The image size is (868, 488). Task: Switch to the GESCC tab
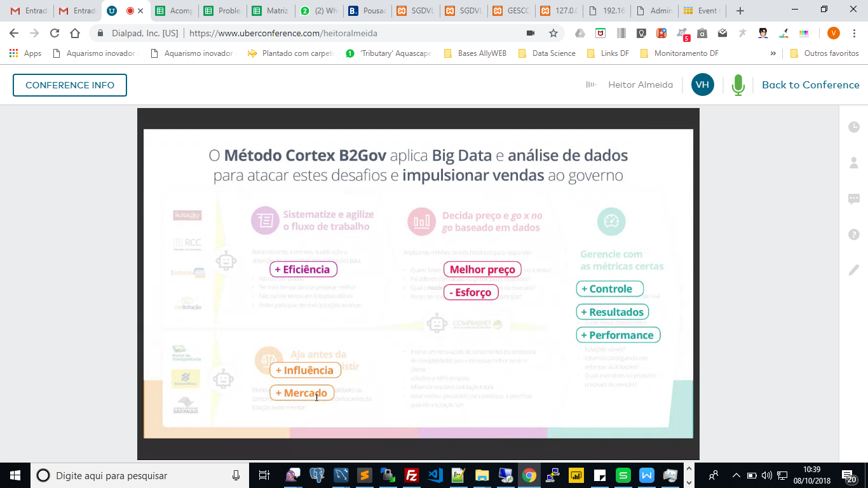tap(512, 11)
